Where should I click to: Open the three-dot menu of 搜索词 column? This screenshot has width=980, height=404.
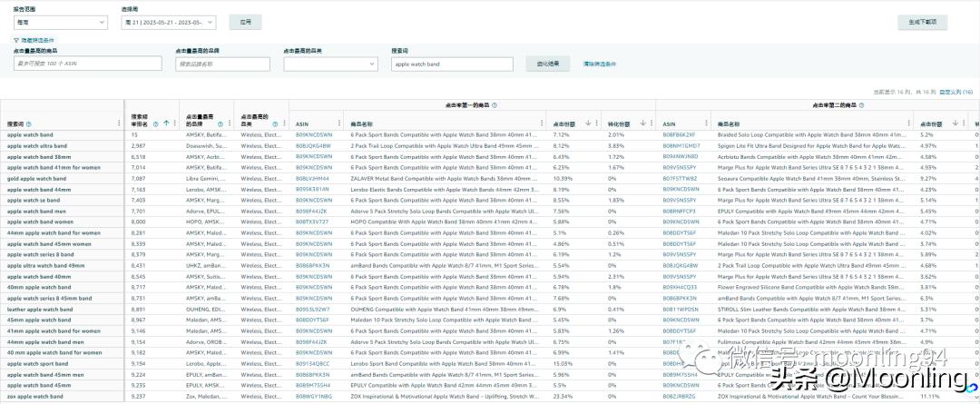click(119, 123)
